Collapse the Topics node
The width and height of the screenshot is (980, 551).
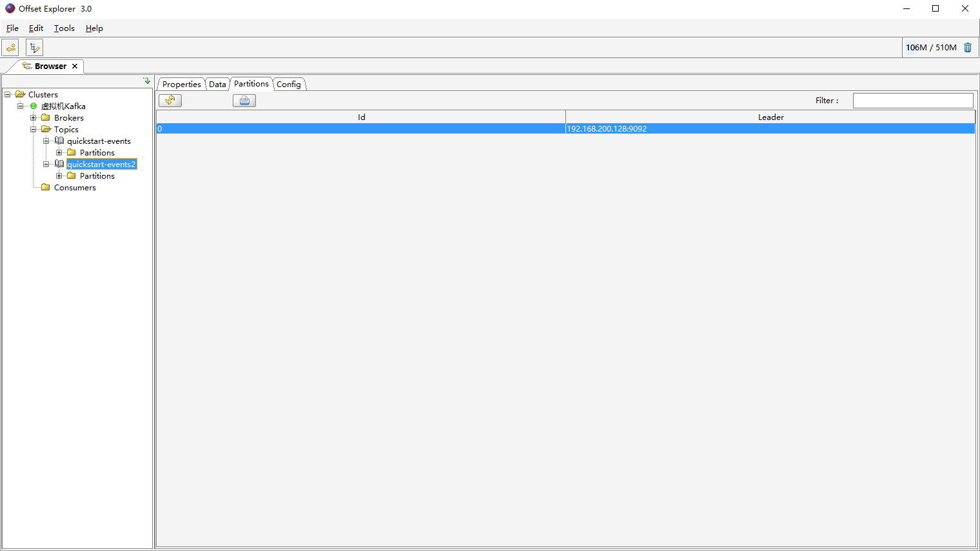[x=34, y=129]
